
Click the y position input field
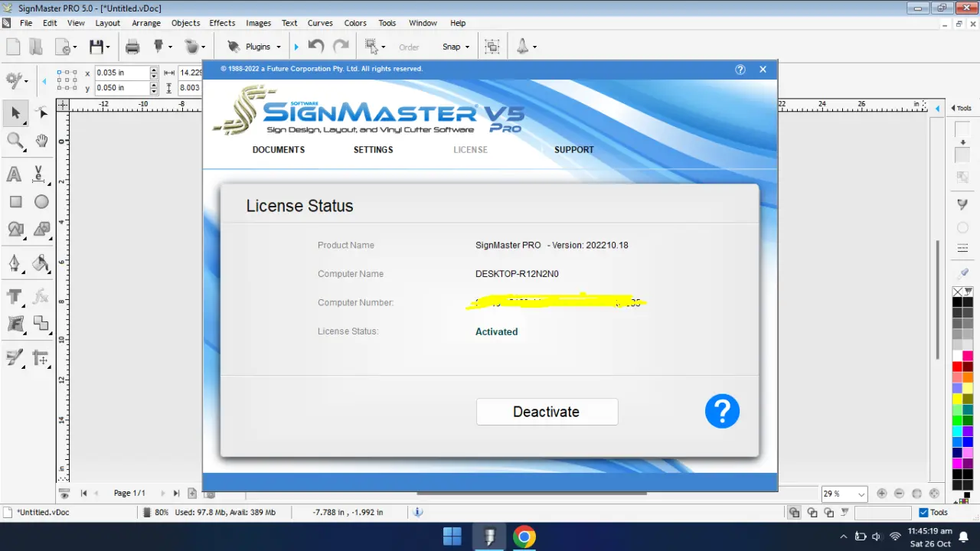(122, 87)
